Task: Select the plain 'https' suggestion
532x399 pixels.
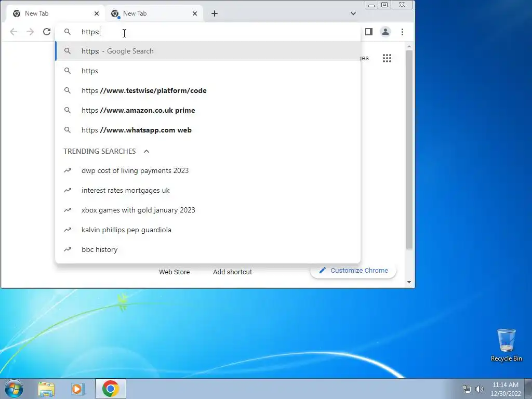Action: tap(208, 71)
